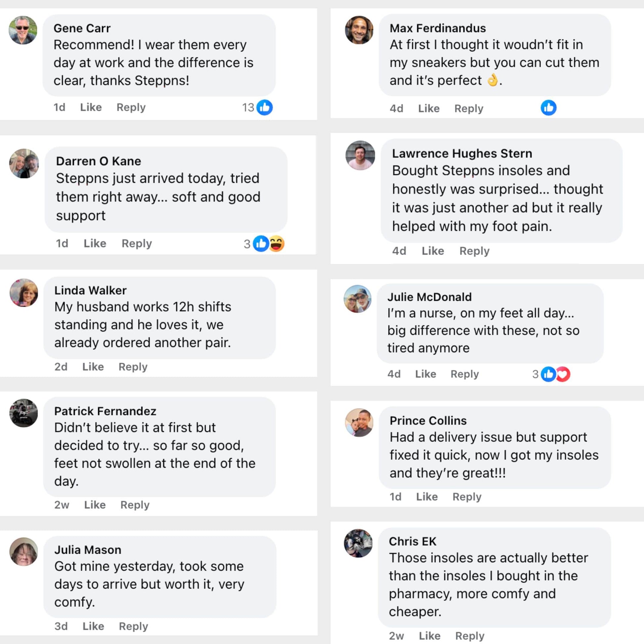Screen dimensions: 644x644
Task: Visit Julie McDonald's profile via her name
Action: pyautogui.click(x=429, y=297)
